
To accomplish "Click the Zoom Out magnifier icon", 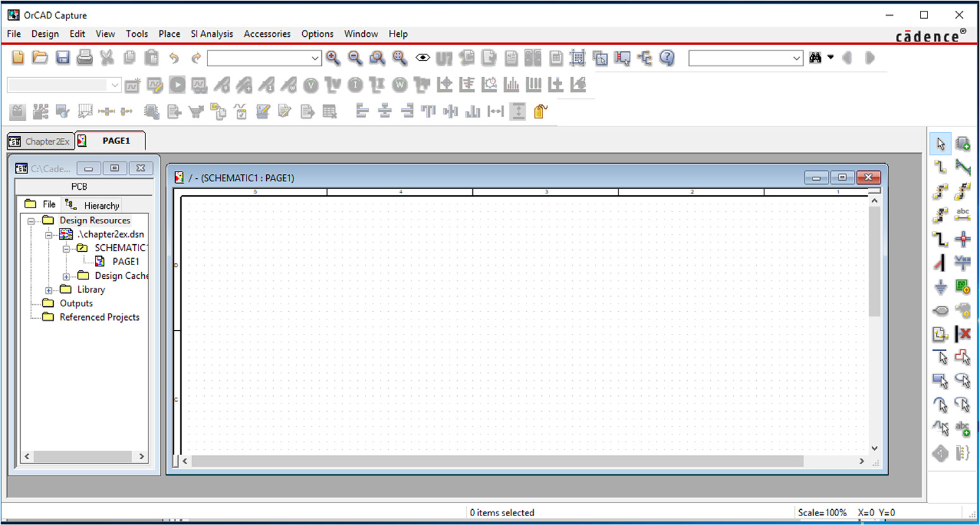I will pos(355,58).
